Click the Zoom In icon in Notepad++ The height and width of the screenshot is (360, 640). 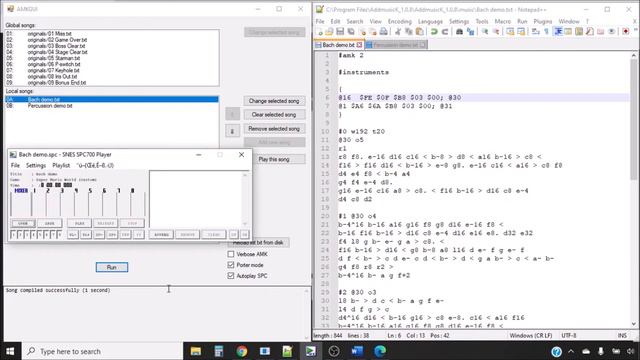click(485, 32)
